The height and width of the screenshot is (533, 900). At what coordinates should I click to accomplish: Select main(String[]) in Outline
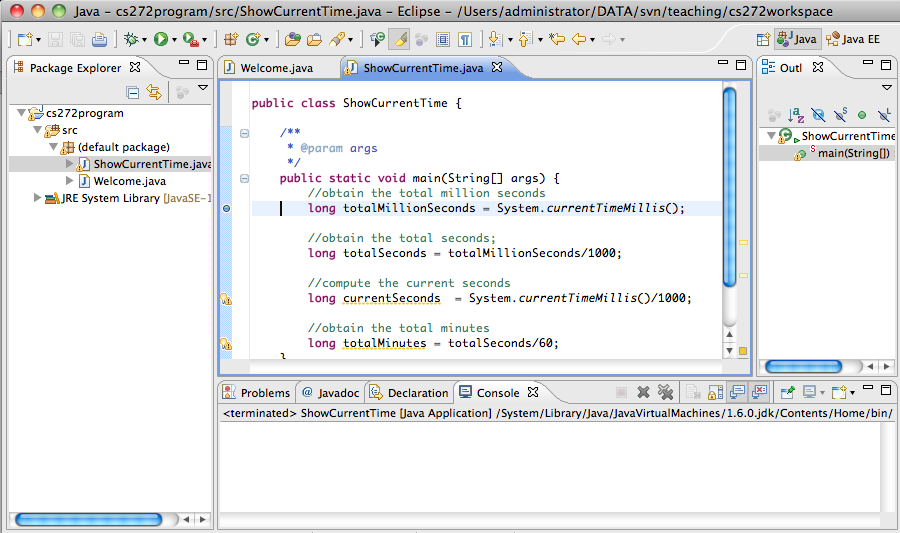854,153
